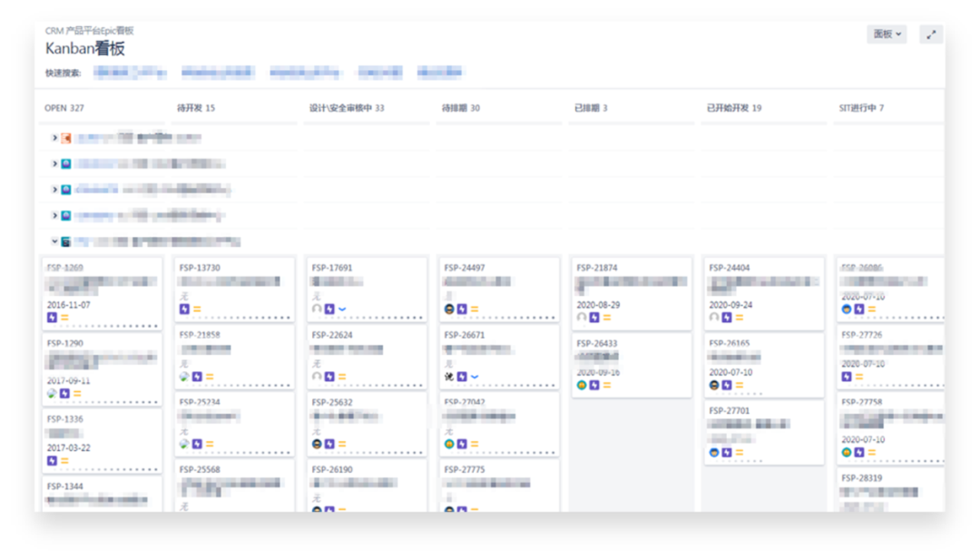Click the priority icon on FSP-1269
Screen dimensions: 980x559
tap(65, 318)
